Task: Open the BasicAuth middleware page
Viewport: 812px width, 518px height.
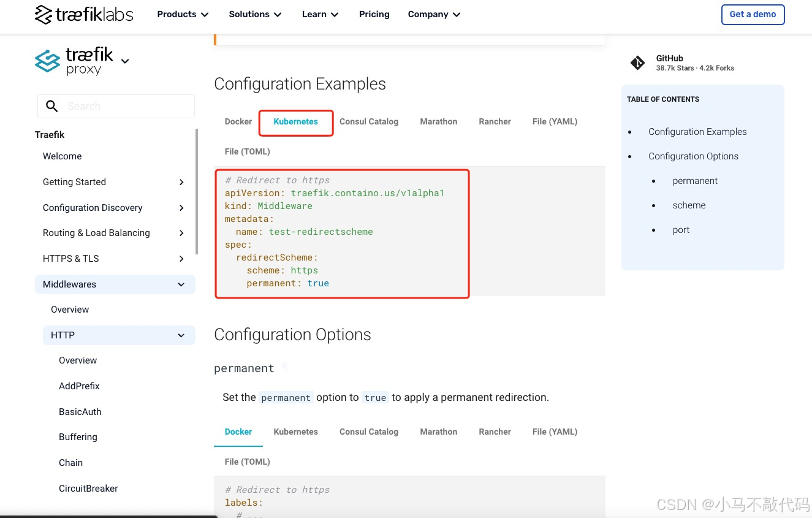Action: 80,412
